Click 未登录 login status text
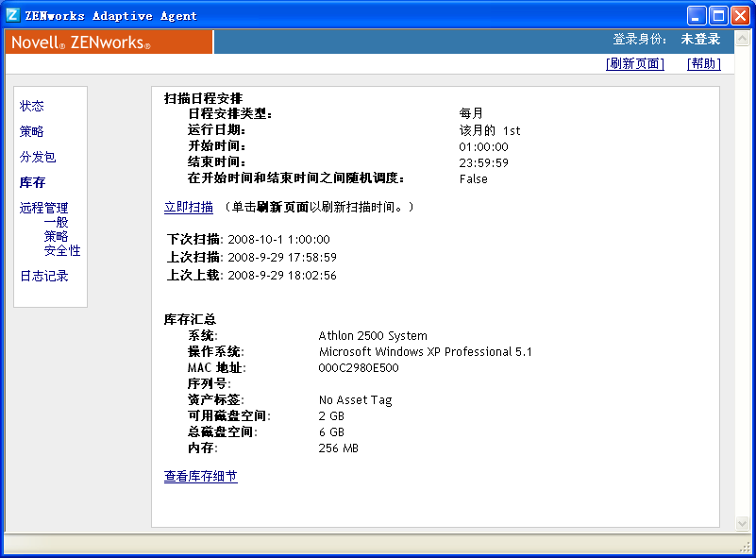The width and height of the screenshot is (756, 558). click(x=703, y=41)
